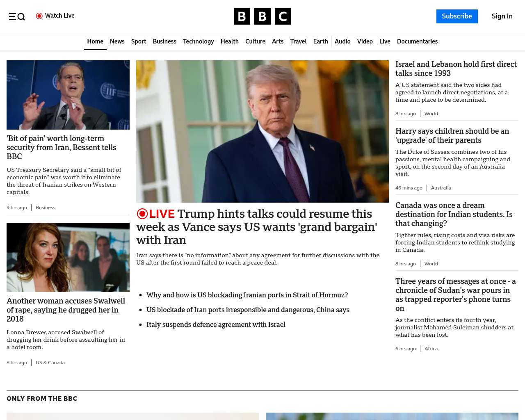525x420 pixels.
Task: Click World tag under Canada students story
Action: (431, 264)
